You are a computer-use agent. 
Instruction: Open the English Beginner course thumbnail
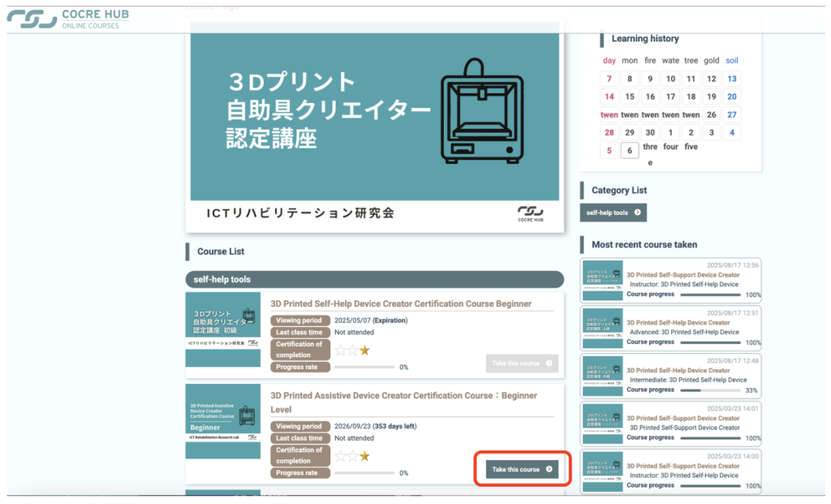tap(222, 422)
